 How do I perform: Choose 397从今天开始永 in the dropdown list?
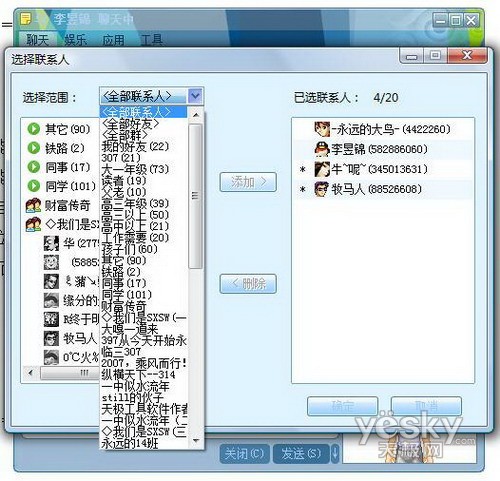pos(144,340)
